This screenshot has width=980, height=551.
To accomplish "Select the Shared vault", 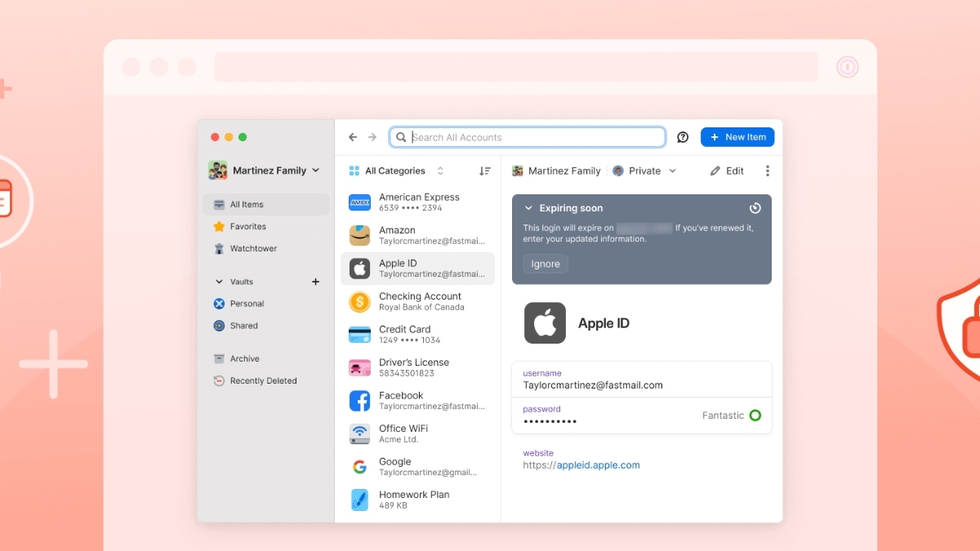I will tap(266, 326).
